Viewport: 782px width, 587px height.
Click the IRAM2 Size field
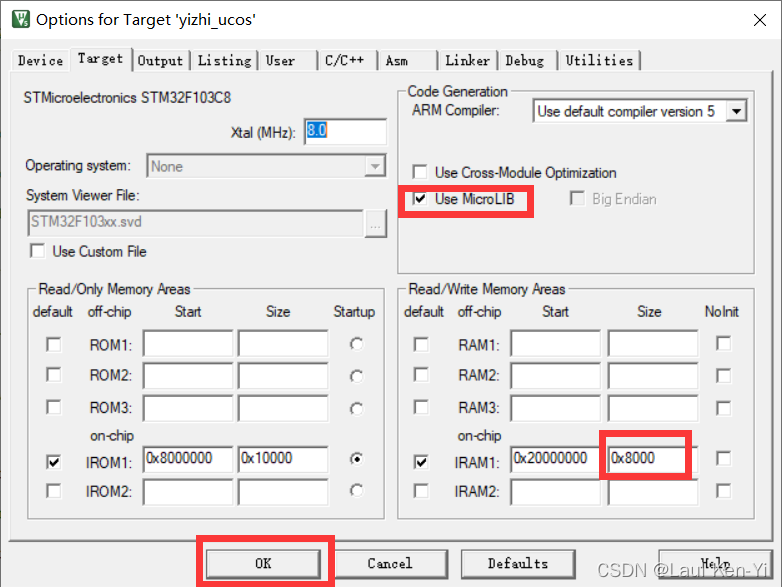(x=653, y=492)
